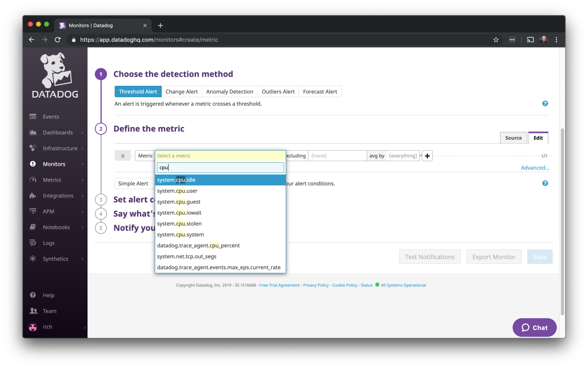Screen dimensions: 588x368
Task: Switch to Source view mode
Action: pyautogui.click(x=513, y=138)
